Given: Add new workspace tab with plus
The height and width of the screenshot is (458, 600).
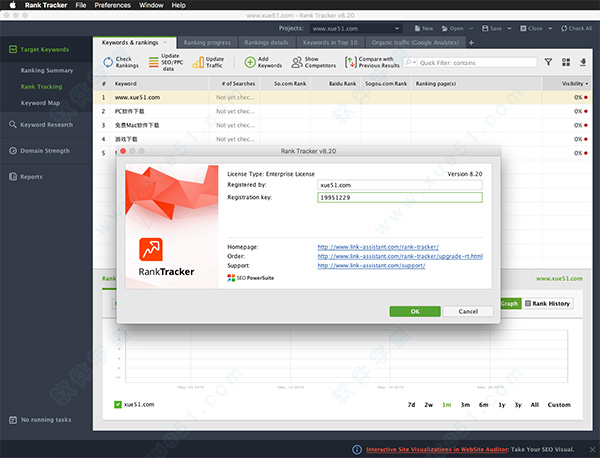Looking at the screenshot, I should coord(471,42).
